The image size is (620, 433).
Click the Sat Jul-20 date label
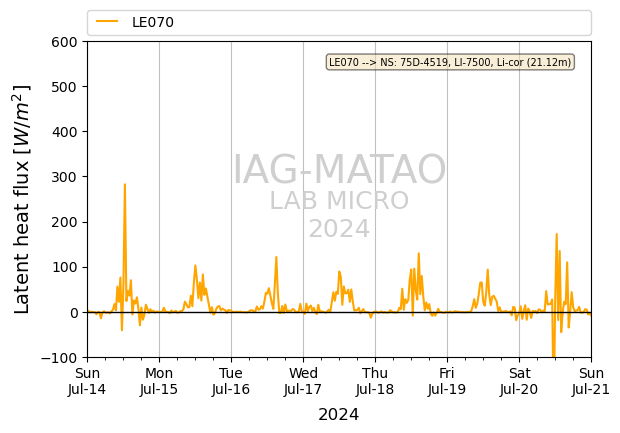click(x=519, y=381)
